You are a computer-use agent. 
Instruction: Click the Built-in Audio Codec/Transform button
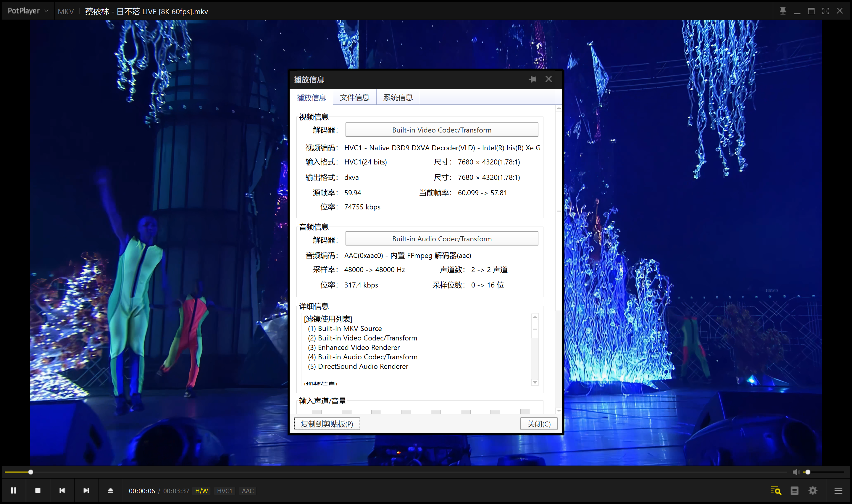click(x=441, y=239)
